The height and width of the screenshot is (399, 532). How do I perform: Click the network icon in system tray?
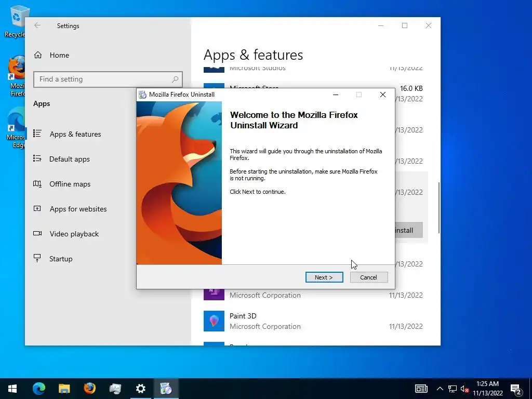click(x=453, y=389)
